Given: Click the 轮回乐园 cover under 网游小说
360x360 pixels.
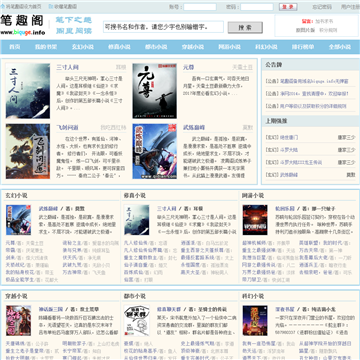Looking at the screenshot, I should tap(255, 220).
